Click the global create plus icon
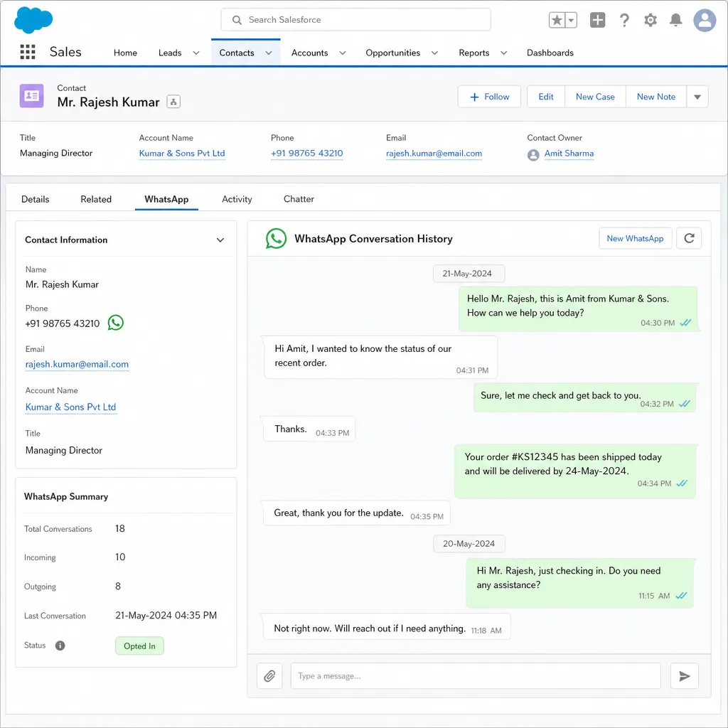Screen dimensions: 728x728 pos(597,20)
